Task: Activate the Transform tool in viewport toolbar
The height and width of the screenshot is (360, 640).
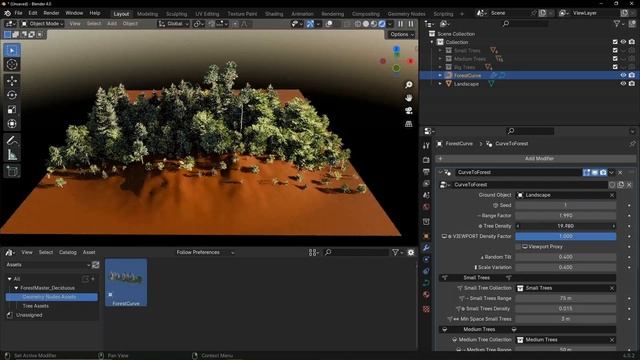Action: 12,124
